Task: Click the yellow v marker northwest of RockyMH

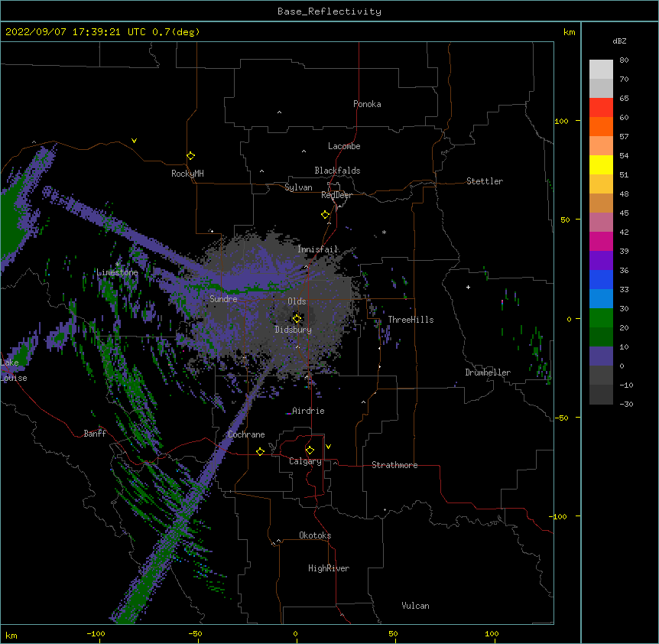Action: [134, 141]
